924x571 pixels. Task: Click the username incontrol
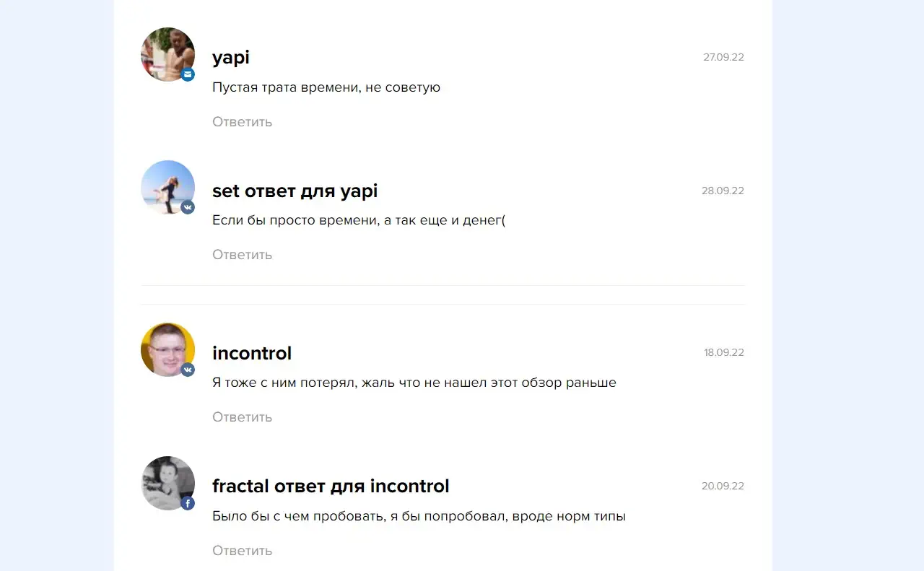(x=252, y=353)
